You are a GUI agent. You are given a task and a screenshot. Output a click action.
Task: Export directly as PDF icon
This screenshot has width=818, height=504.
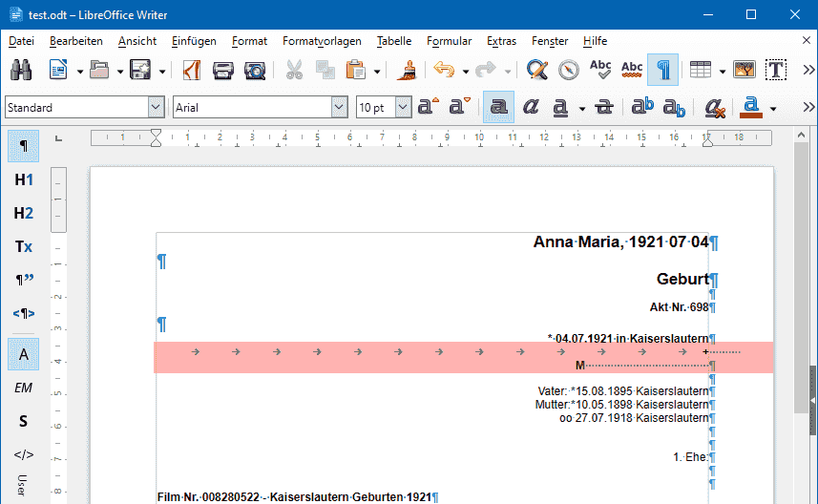click(192, 70)
